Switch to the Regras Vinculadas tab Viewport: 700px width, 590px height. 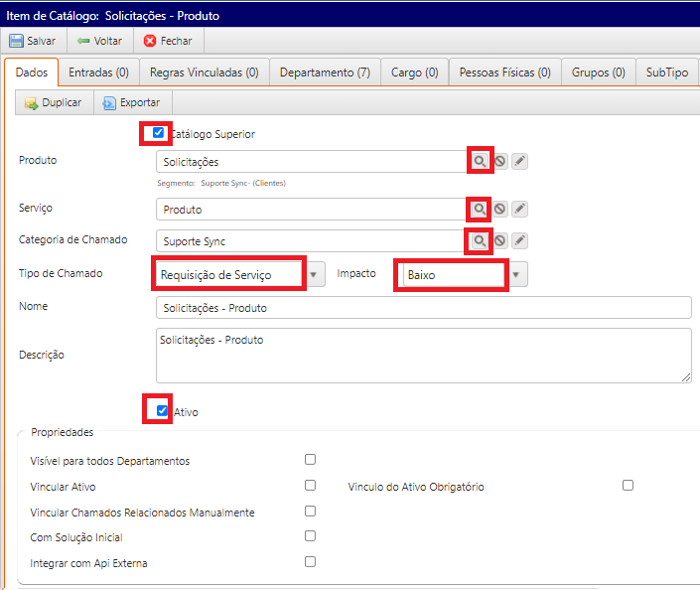click(x=204, y=73)
